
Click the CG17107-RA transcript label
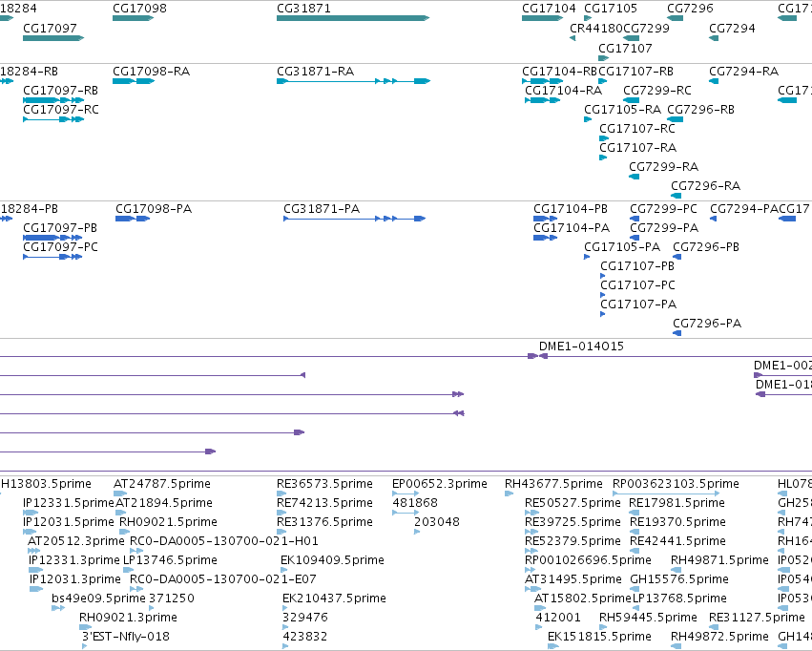[638, 148]
